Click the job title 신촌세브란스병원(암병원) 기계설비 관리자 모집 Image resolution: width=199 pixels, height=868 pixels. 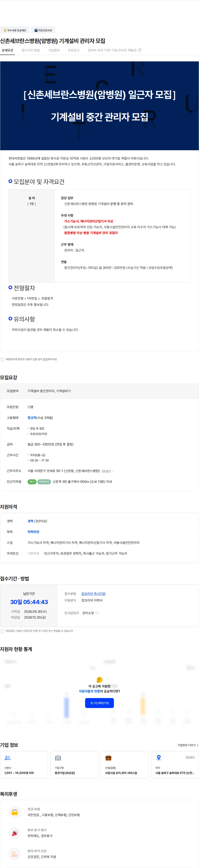(x=52, y=41)
